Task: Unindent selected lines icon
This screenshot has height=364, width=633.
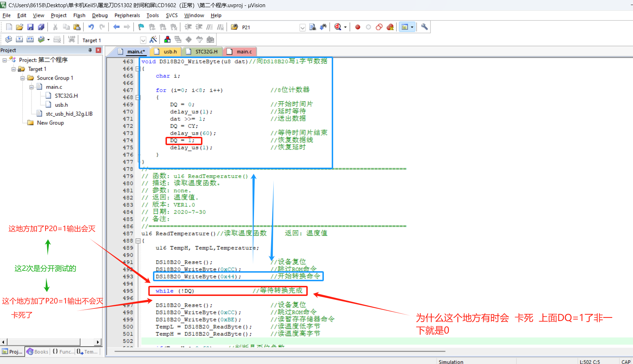Action: click(x=199, y=27)
